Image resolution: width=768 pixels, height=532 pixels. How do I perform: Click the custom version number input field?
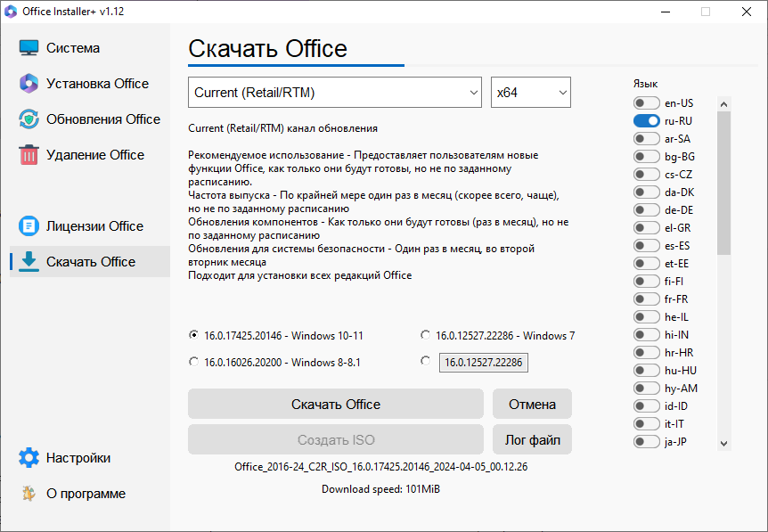[x=484, y=363]
